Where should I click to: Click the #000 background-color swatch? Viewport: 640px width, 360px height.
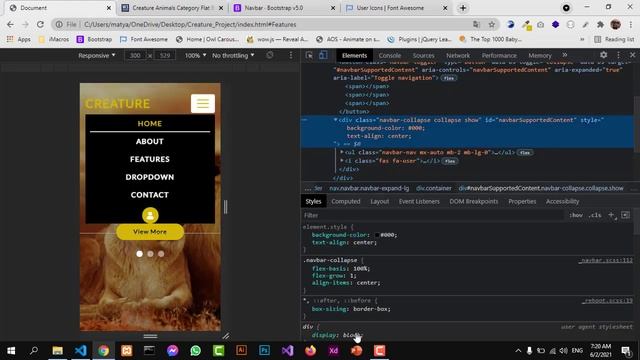[377, 235]
